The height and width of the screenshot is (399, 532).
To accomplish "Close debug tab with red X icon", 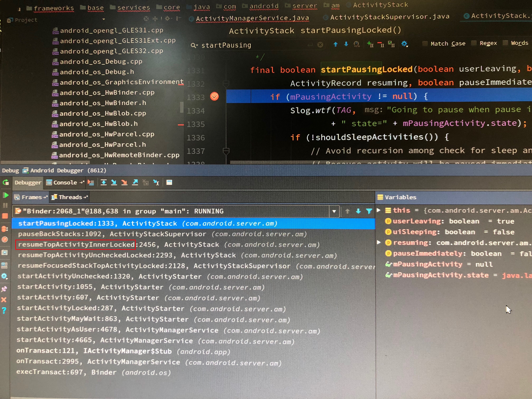I will tap(4, 300).
